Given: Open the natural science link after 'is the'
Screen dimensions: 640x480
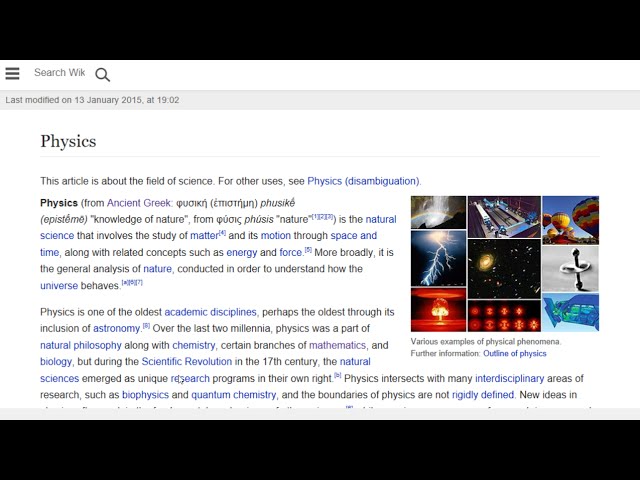Looking at the screenshot, I should coord(218,227).
